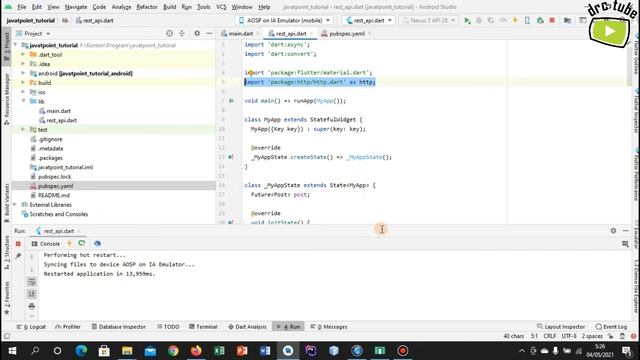
Task: Open the Nexus 5 API 28 emulator dropdown
Action: (x=429, y=20)
